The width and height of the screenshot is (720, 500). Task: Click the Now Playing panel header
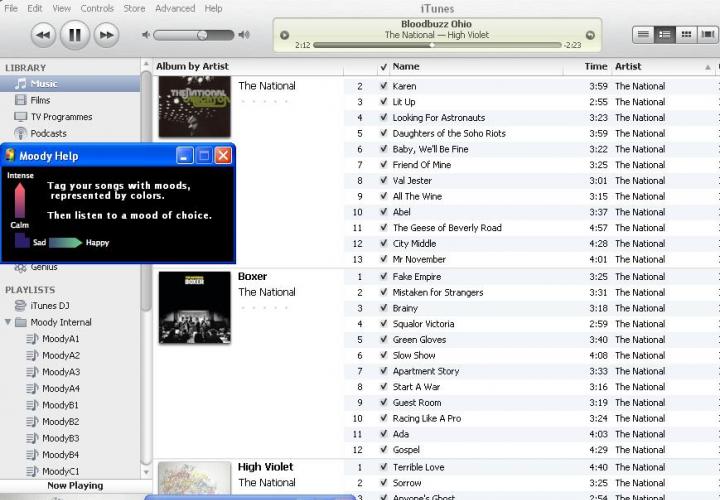coord(76,486)
